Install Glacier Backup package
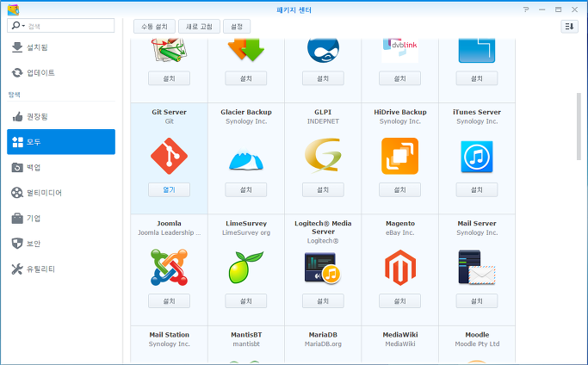588x365 pixels. [246, 189]
